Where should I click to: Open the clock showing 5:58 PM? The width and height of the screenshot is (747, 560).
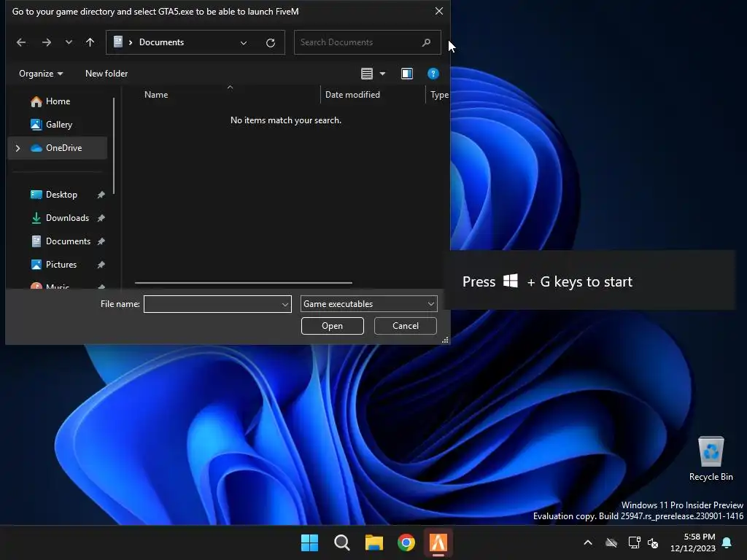pos(693,542)
